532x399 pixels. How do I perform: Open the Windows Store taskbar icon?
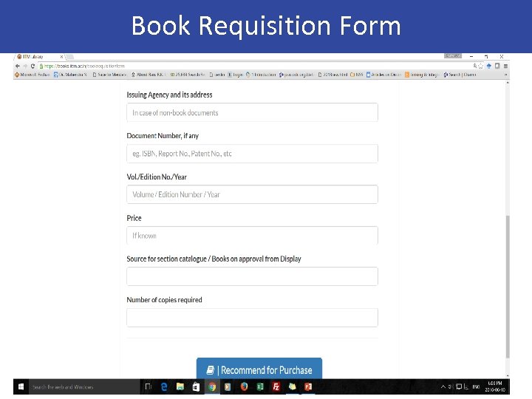(x=196, y=386)
